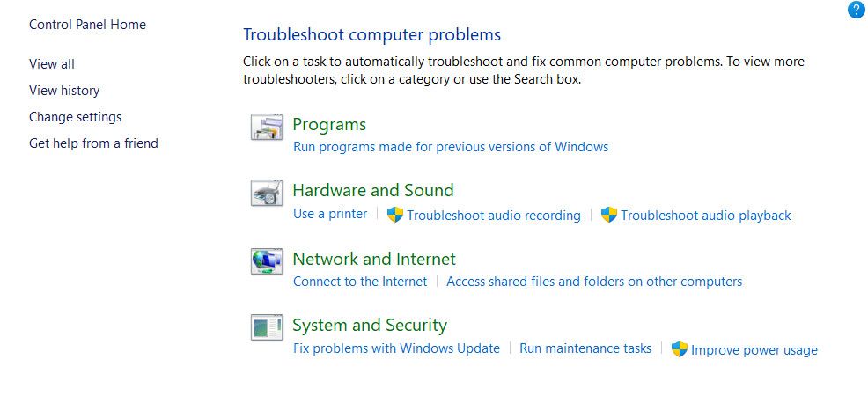
Task: Choose Get help from a friend
Action: (93, 143)
